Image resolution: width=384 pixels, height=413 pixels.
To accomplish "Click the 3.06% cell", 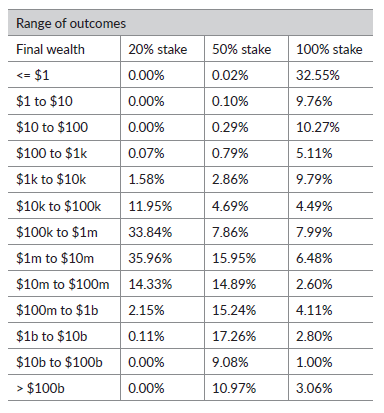I will (314, 388).
